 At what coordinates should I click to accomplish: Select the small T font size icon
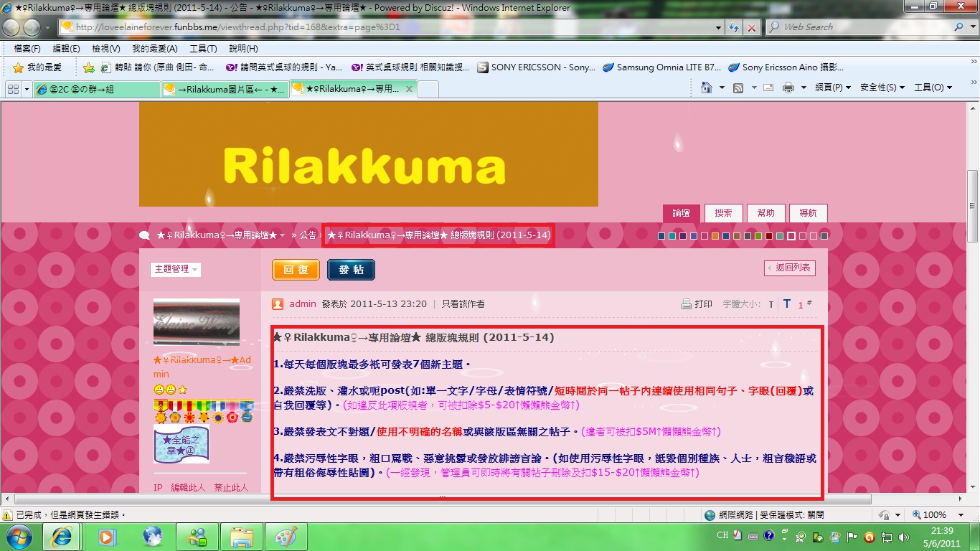771,305
